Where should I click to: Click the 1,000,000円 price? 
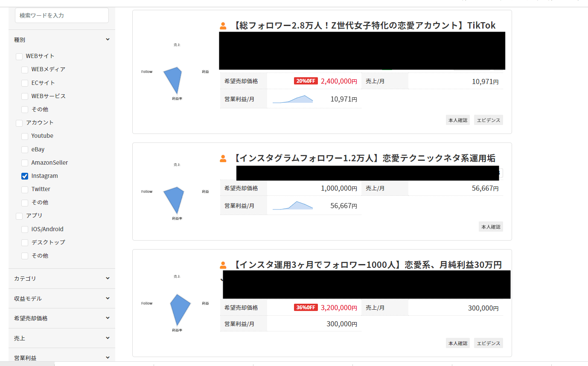(339, 188)
